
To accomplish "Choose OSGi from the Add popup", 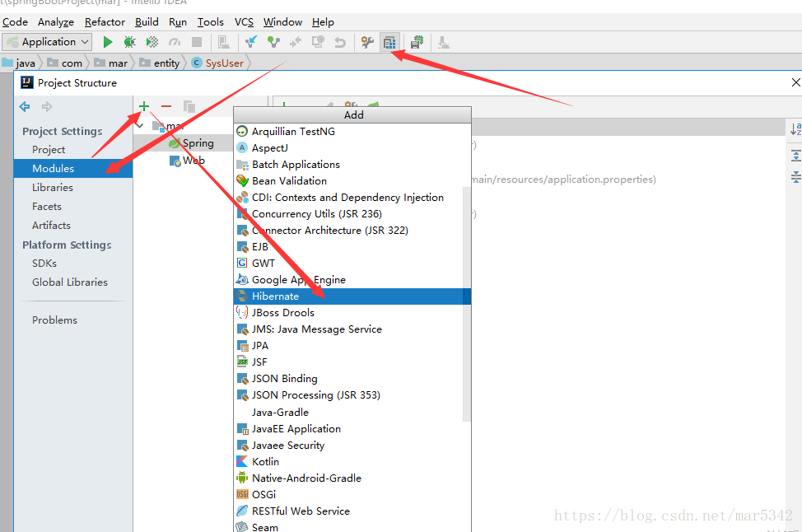I will [352, 495].
